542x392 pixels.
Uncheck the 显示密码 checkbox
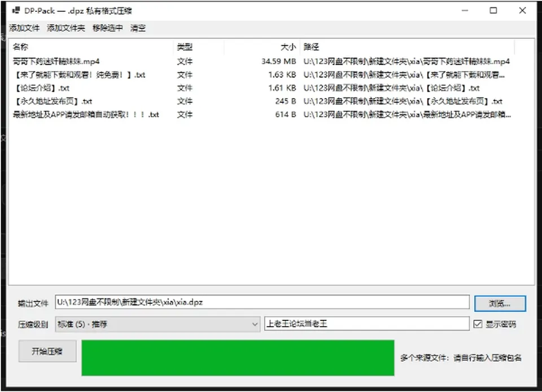coord(478,324)
